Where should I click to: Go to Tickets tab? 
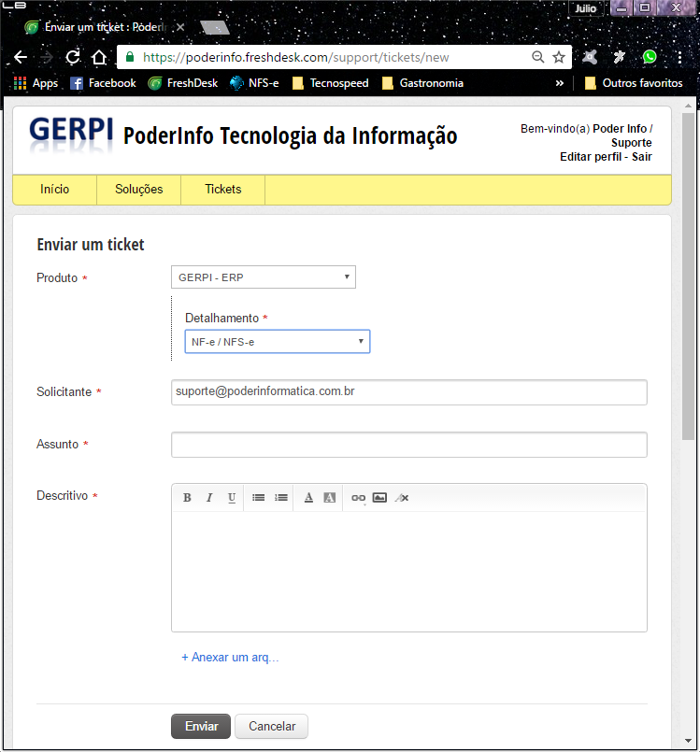223,190
